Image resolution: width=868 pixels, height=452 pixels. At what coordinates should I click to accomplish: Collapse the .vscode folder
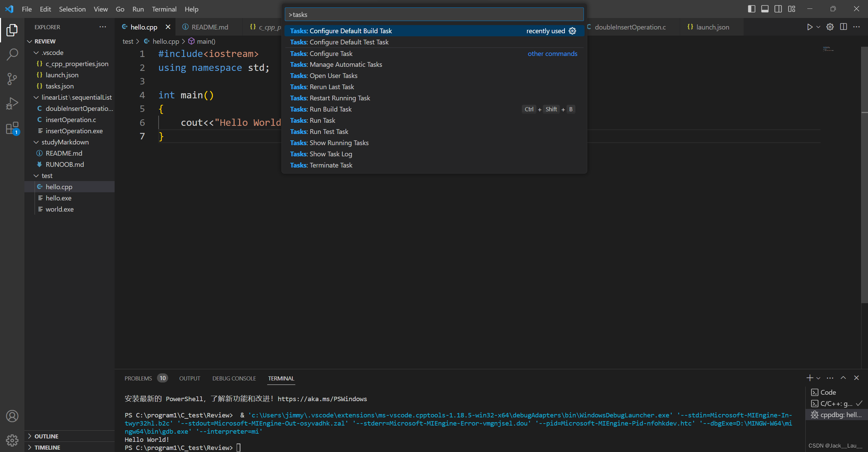(x=69, y=53)
